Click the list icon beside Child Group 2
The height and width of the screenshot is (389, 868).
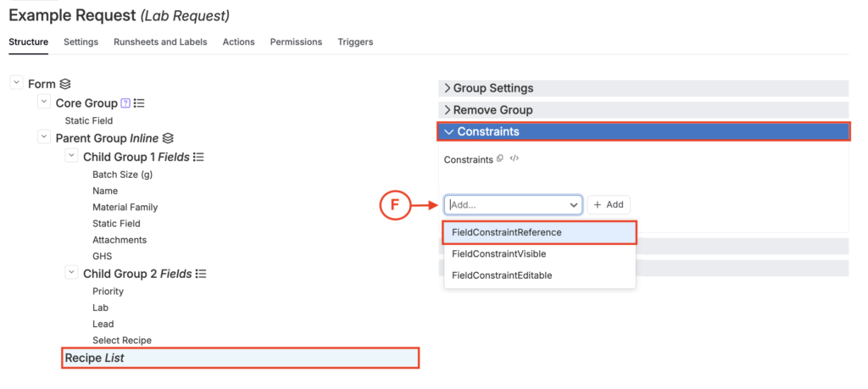pyautogui.click(x=202, y=274)
